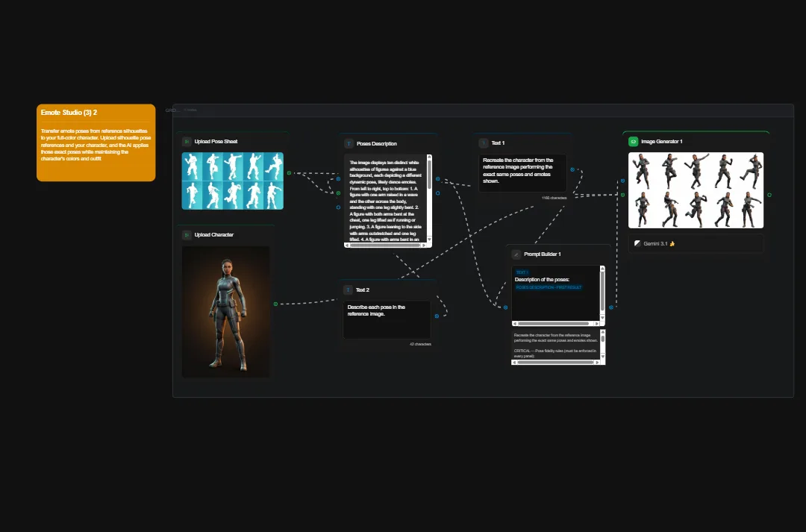Click the TEXT 1 tag inside Prompt Builder
806x532 pixels.
point(522,271)
